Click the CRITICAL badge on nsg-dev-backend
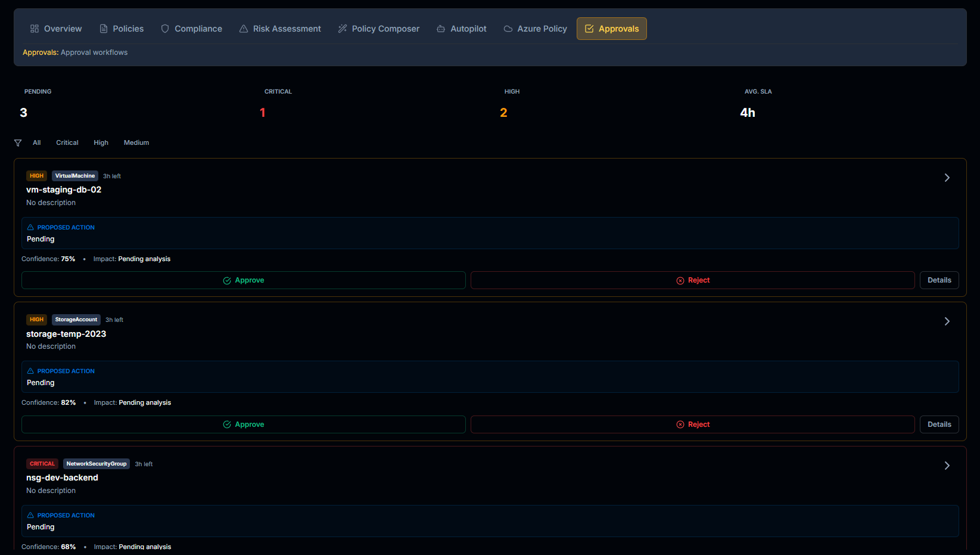The height and width of the screenshot is (555, 980). pyautogui.click(x=42, y=464)
